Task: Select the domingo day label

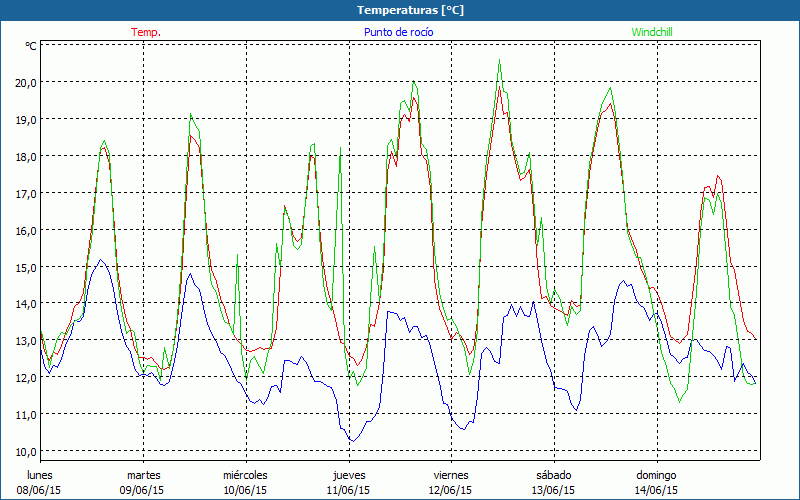Action: coord(656,475)
